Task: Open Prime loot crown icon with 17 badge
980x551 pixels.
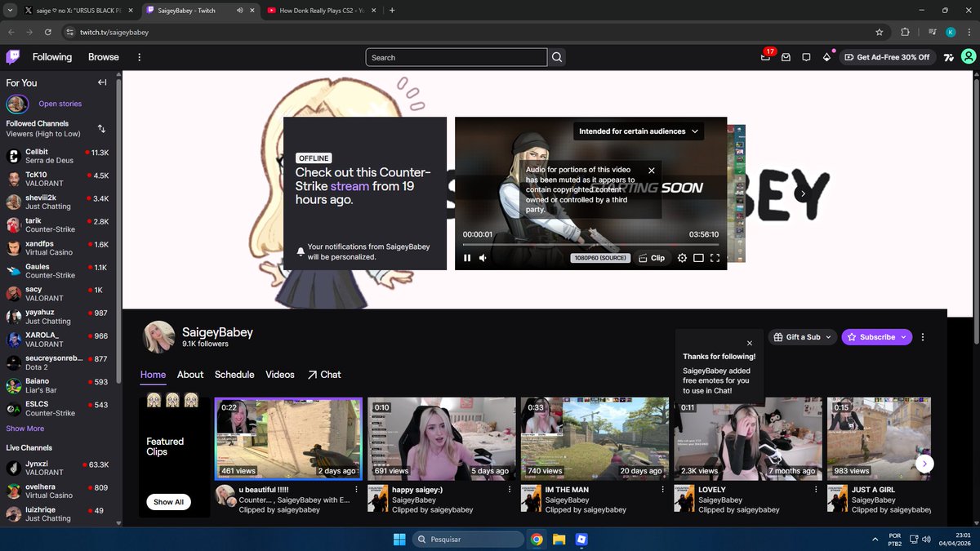Action: (765, 57)
